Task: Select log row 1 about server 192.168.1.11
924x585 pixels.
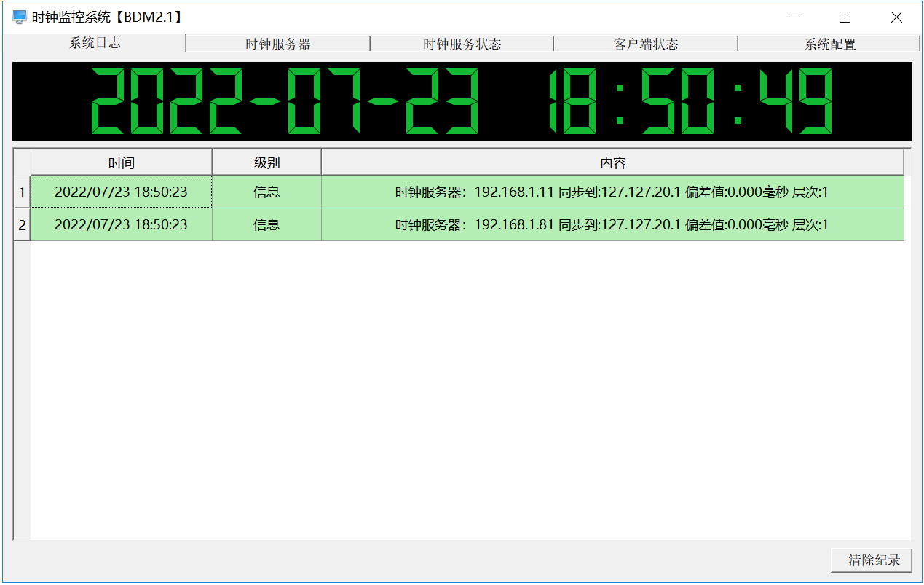Action: [612, 192]
